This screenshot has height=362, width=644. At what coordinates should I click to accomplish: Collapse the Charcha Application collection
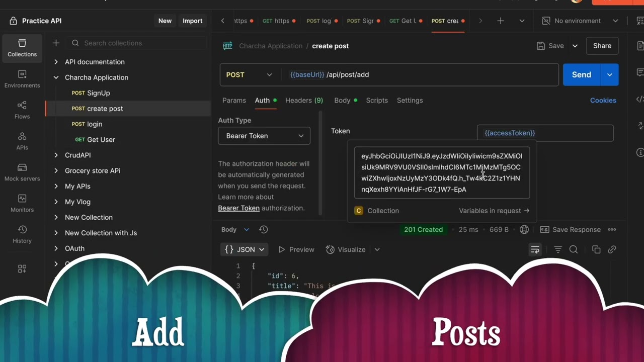[x=56, y=77]
